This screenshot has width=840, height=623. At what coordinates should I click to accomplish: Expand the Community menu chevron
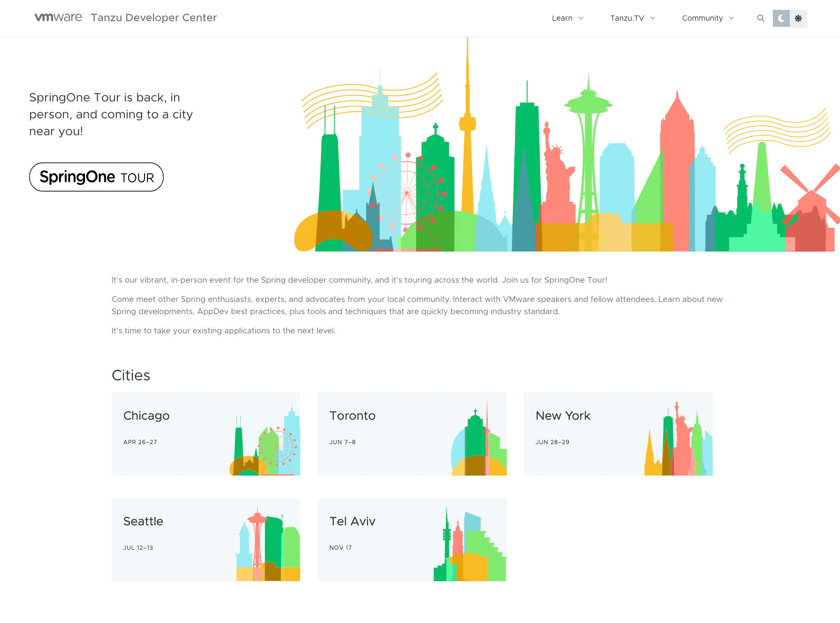coord(732,18)
